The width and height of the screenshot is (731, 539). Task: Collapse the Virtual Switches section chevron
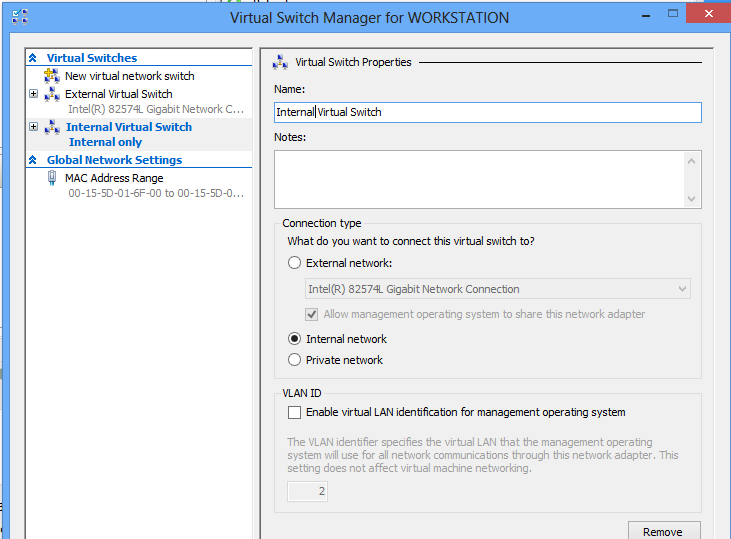coord(33,58)
